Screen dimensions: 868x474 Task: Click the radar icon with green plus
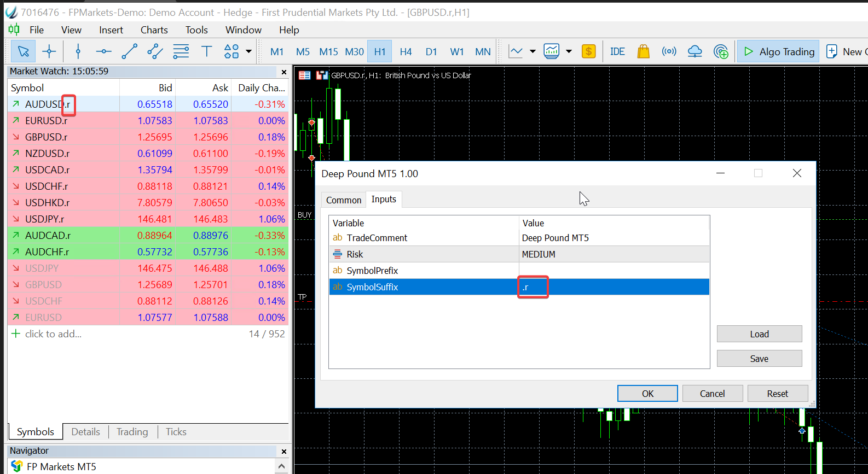[x=721, y=51]
